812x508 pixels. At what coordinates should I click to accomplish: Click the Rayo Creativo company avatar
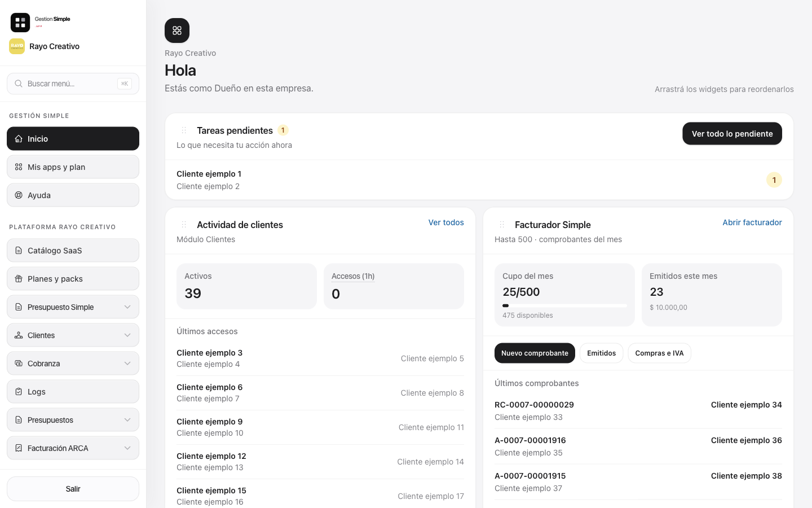coord(17,46)
